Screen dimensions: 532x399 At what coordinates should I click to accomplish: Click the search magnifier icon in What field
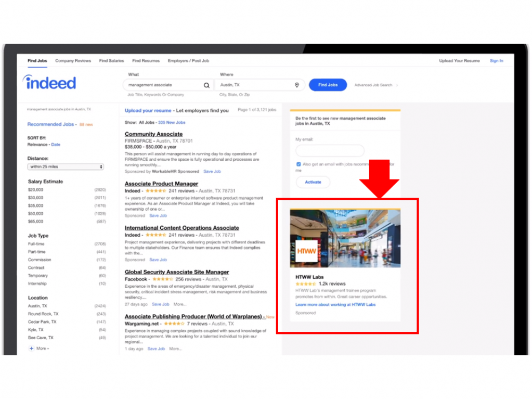coord(206,85)
